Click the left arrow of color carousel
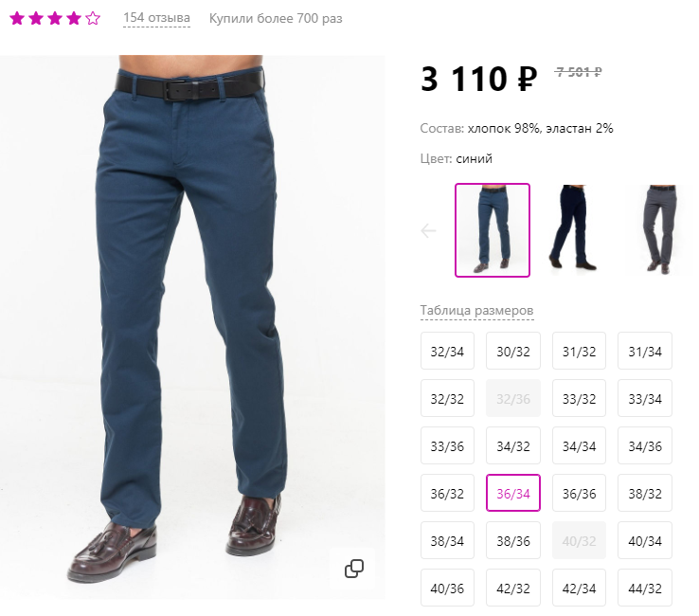699x616 pixels. [428, 230]
